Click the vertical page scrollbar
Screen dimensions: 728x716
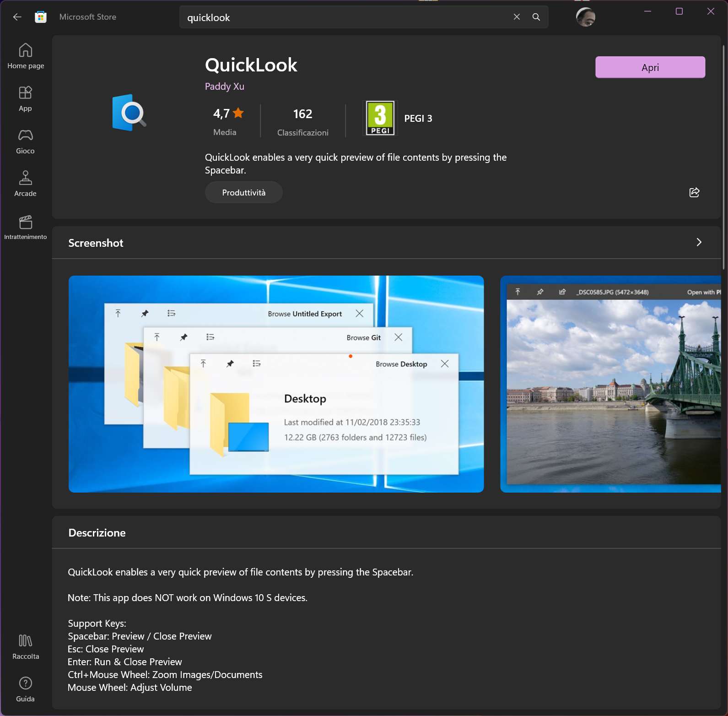tap(723, 157)
